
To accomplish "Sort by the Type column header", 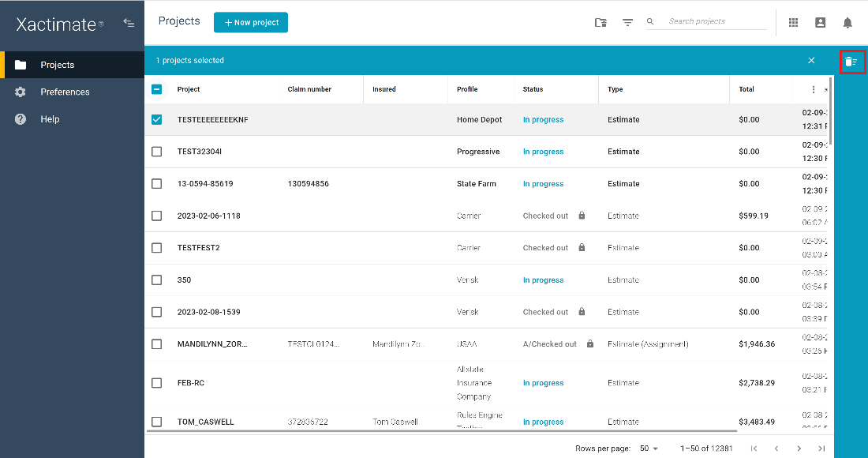I will [x=615, y=89].
